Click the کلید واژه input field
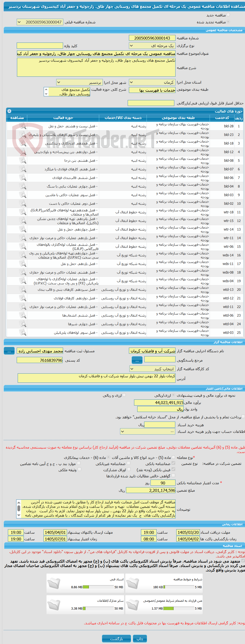The width and height of the screenshot is (245, 644). (40, 45)
